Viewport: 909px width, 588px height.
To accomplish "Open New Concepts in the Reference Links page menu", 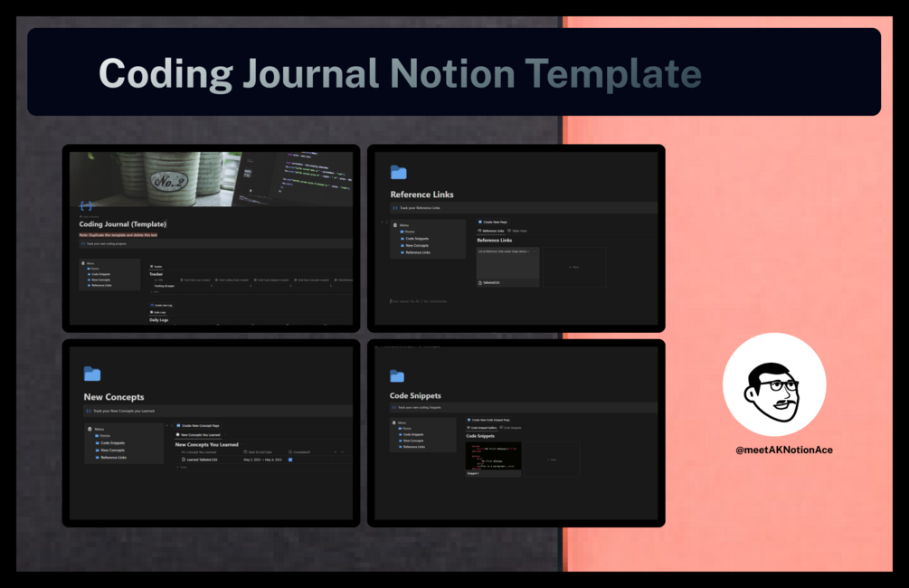I will click(x=414, y=245).
